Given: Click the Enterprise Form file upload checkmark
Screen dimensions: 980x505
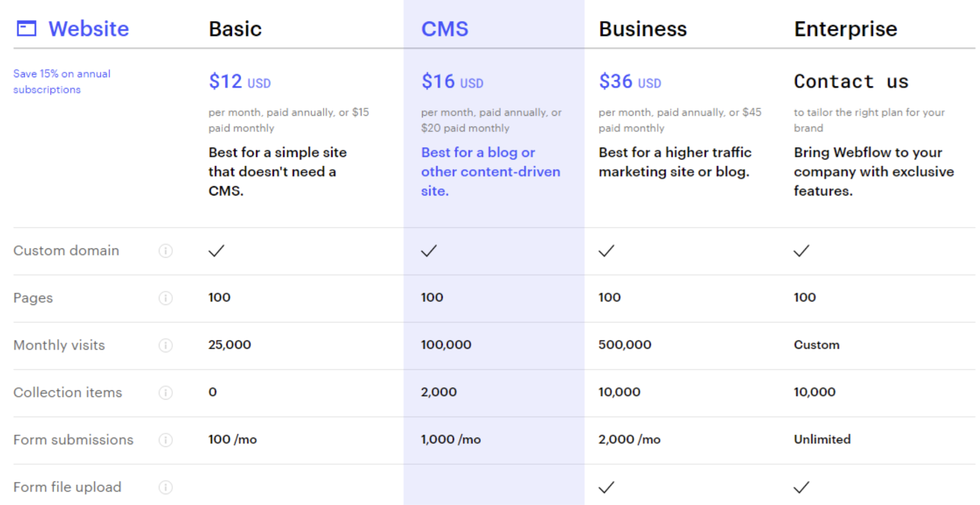Looking at the screenshot, I should [801, 487].
